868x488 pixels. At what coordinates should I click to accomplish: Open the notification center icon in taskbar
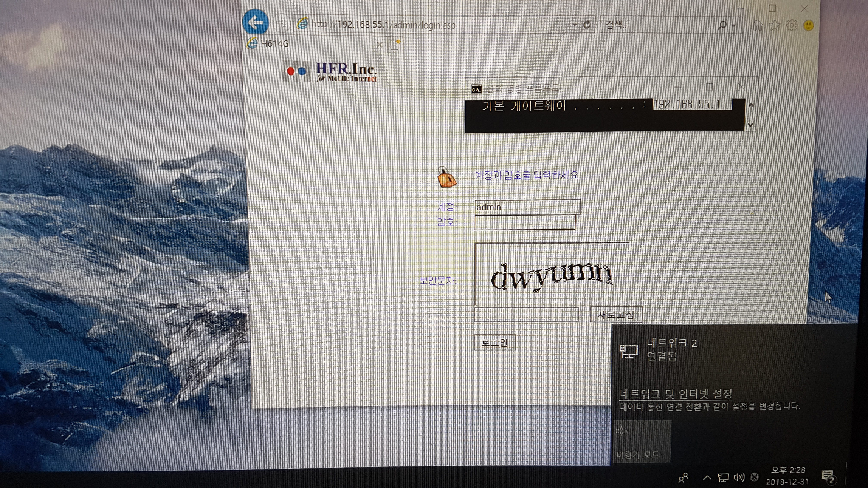(828, 477)
